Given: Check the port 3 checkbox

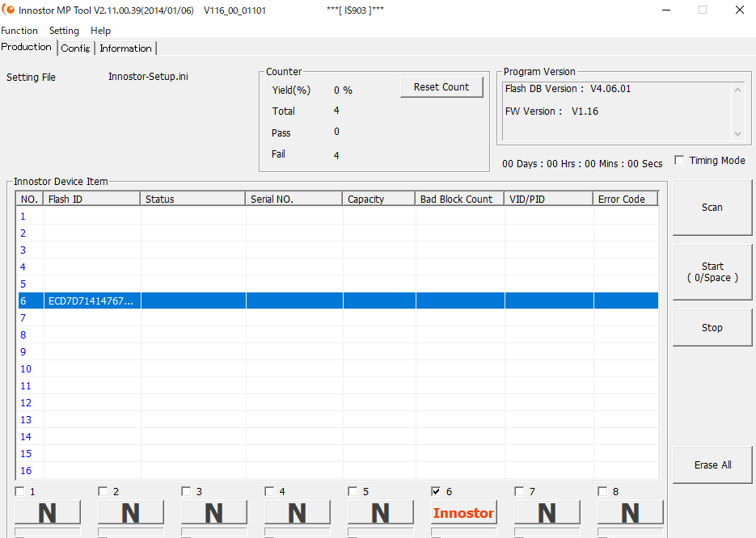Looking at the screenshot, I should (186, 491).
